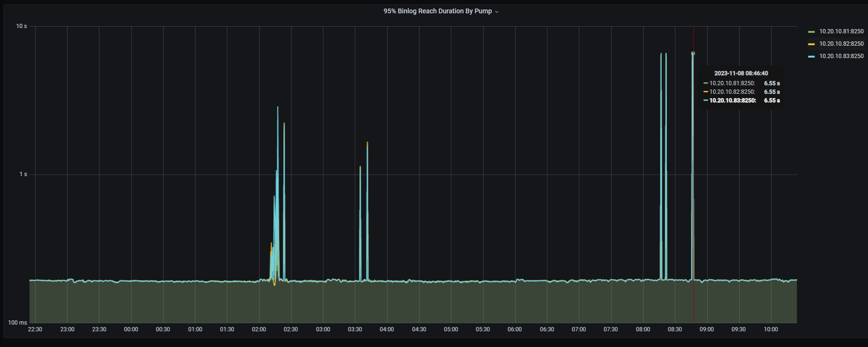Toggle the 10.20.10.83:8250 series in legend
Image resolution: width=868 pixels, height=347 pixels.
(841, 56)
